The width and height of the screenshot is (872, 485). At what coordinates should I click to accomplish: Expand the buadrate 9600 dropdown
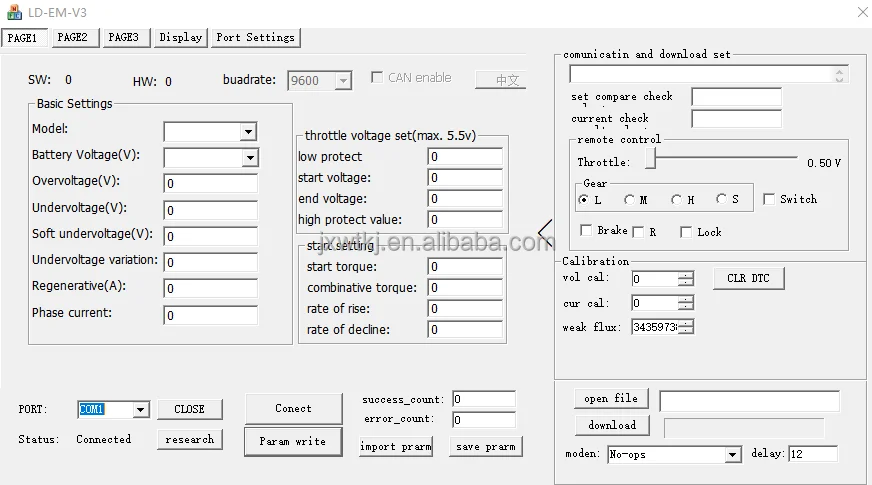(343, 81)
